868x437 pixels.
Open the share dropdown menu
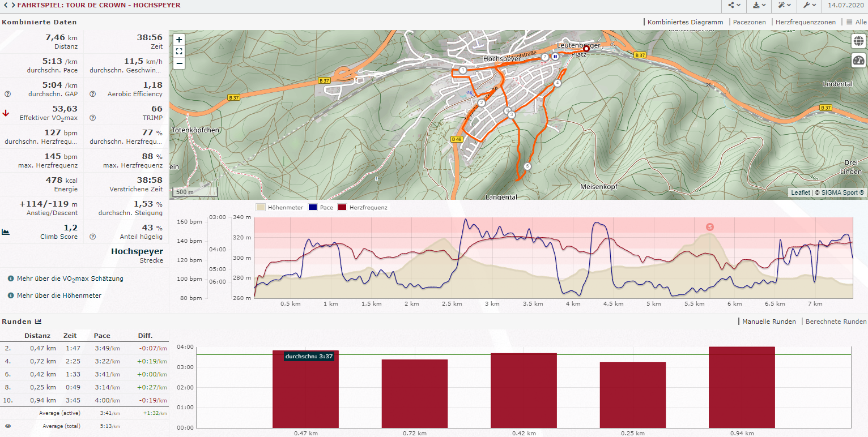pos(735,5)
